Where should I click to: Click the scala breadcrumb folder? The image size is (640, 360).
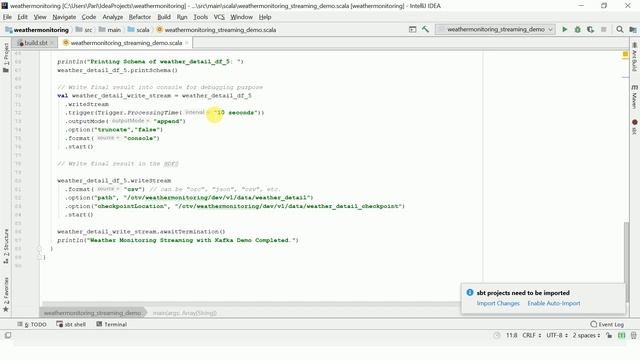click(138, 30)
